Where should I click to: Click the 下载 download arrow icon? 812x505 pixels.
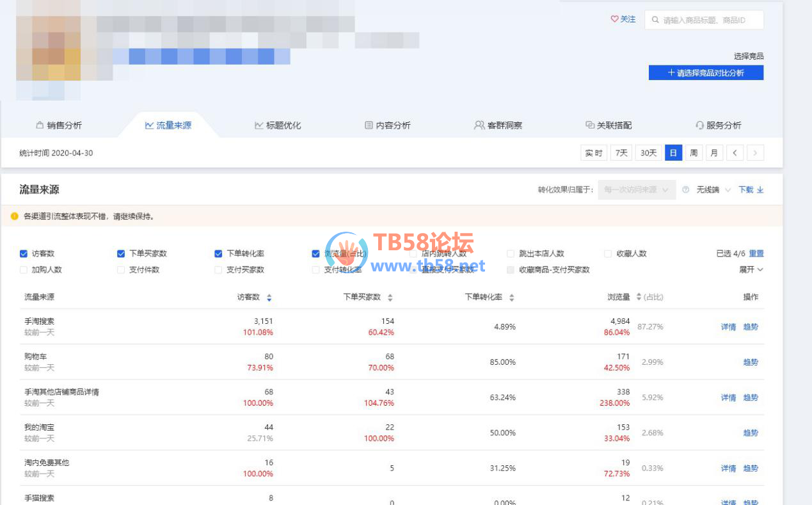pos(760,190)
